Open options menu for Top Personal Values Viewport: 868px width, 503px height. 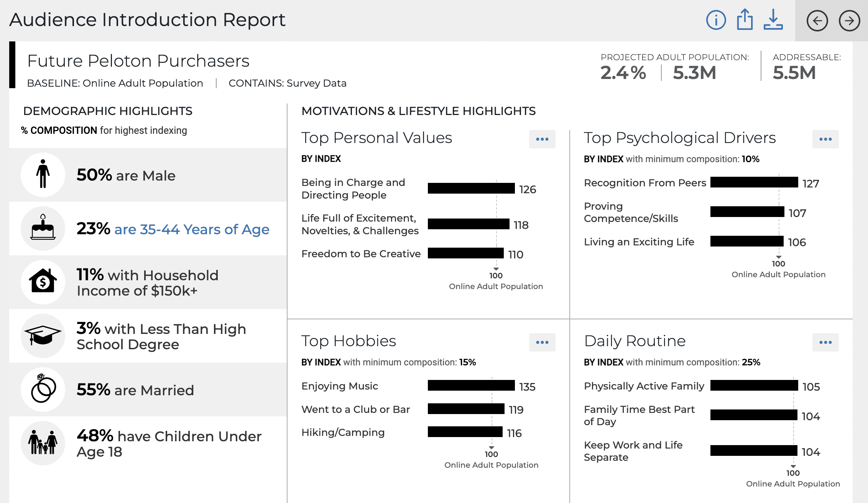pos(542,139)
